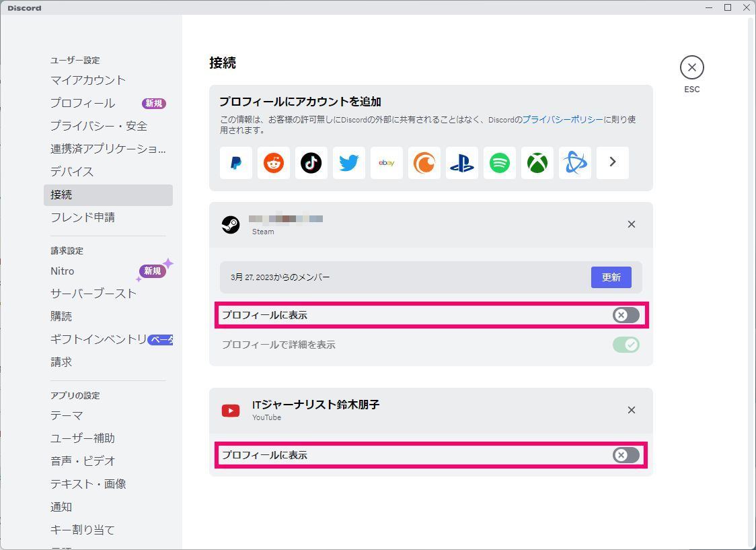The width and height of the screenshot is (756, 550).
Task: Open 通知 settings
Action: 108,507
